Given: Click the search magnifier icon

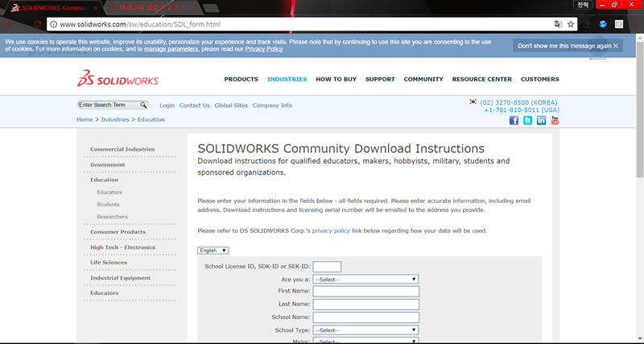Looking at the screenshot, I should 143,106.
